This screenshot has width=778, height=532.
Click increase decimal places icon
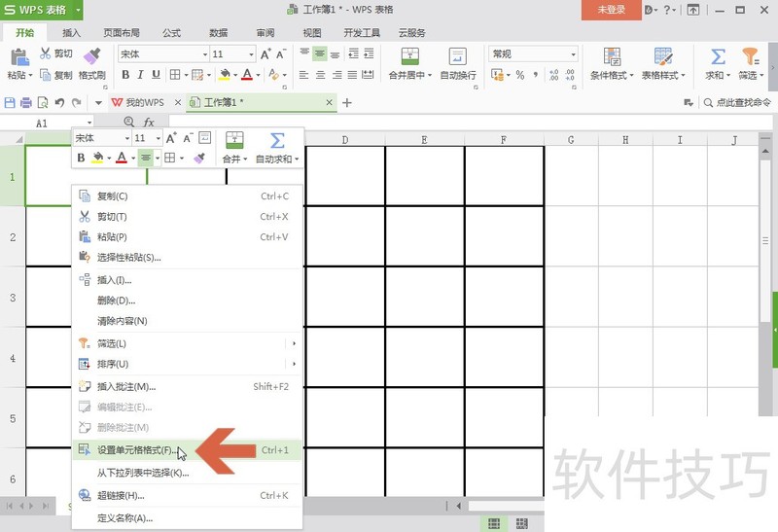(554, 75)
